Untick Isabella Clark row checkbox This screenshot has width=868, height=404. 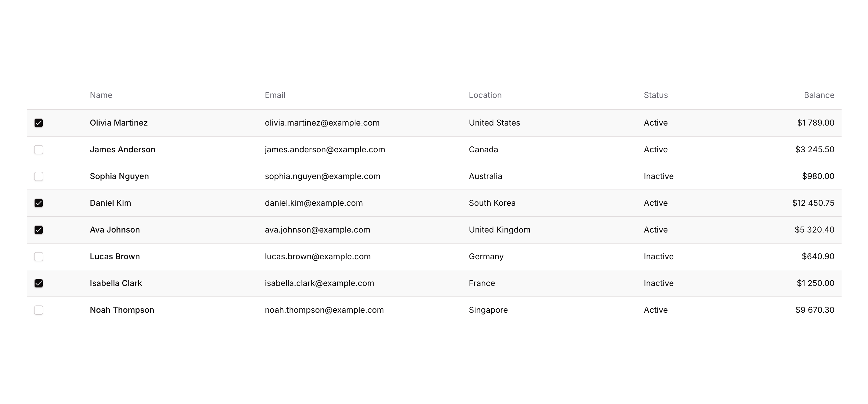pyautogui.click(x=39, y=283)
